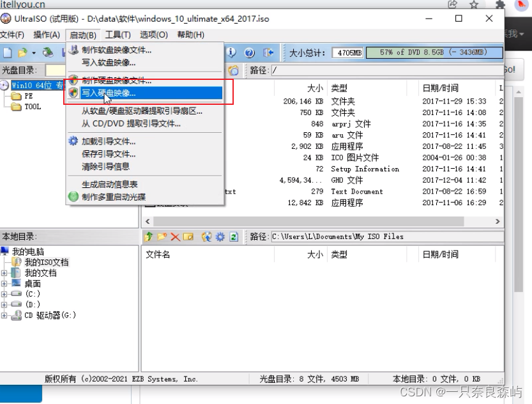Choose 写入软盘映像... menu entry
This screenshot has height=404, width=532.
(x=145, y=63)
